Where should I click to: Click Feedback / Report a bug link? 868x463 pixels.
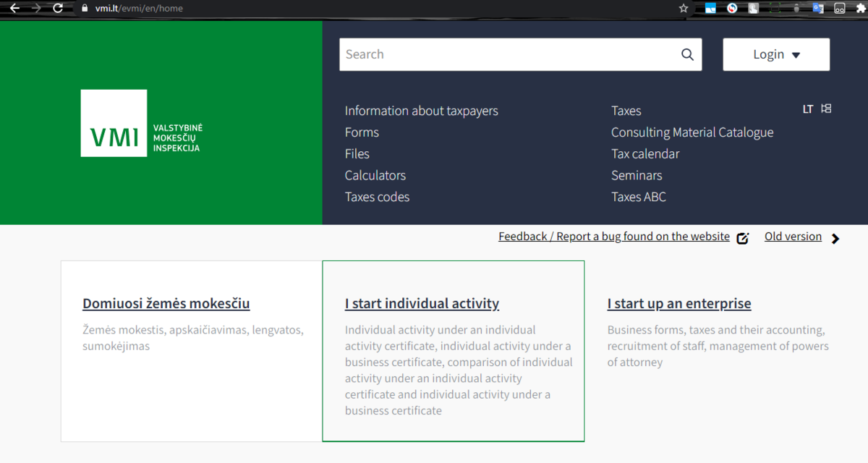[x=614, y=237]
